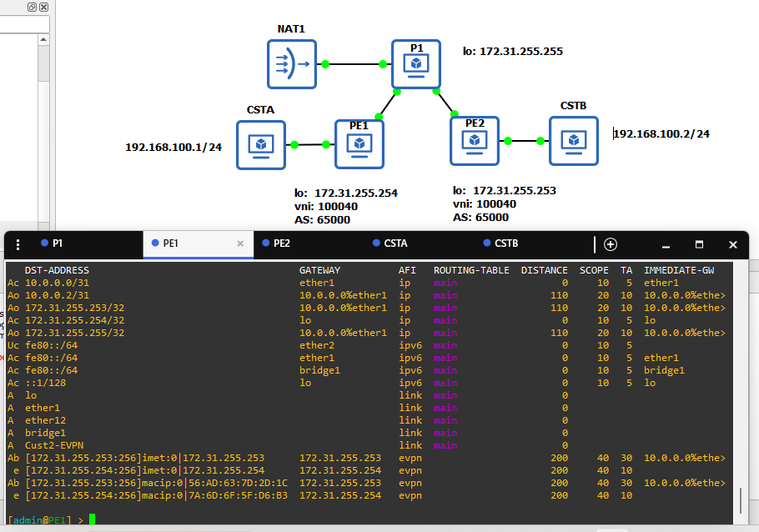The height and width of the screenshot is (532, 759).
Task: Select the PE1 router node
Action: (x=359, y=144)
